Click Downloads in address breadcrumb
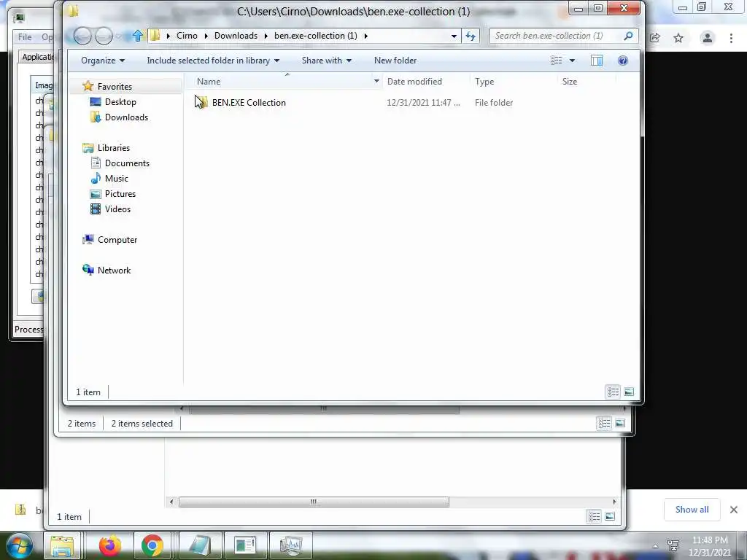Screen dimensions: 747x560 coord(236,36)
